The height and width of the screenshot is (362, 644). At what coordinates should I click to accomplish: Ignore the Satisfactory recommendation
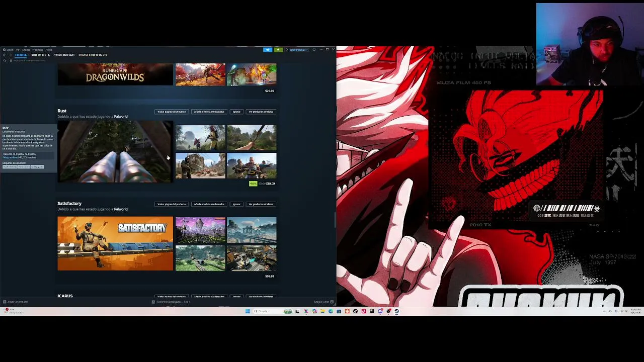(x=236, y=204)
